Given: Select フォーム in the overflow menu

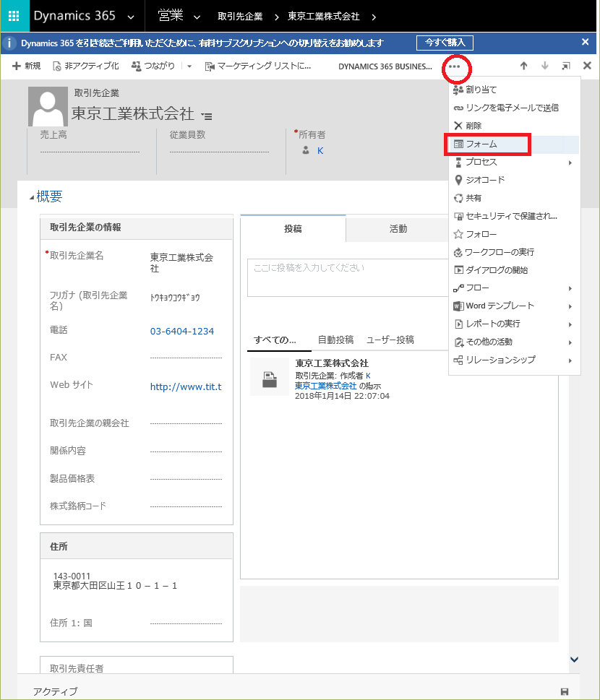Looking at the screenshot, I should pos(514,144).
